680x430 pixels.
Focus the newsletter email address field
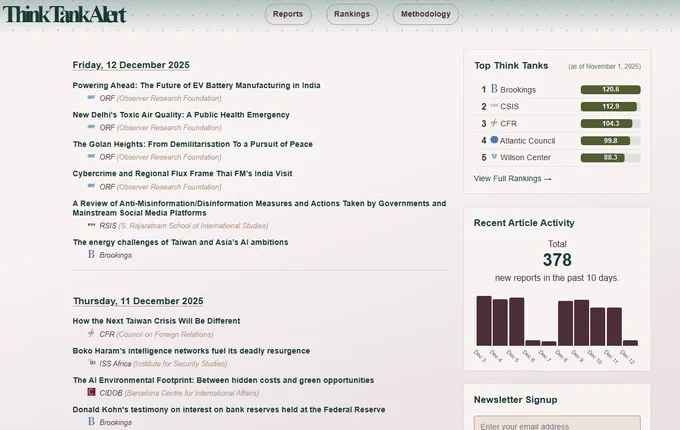click(557, 423)
